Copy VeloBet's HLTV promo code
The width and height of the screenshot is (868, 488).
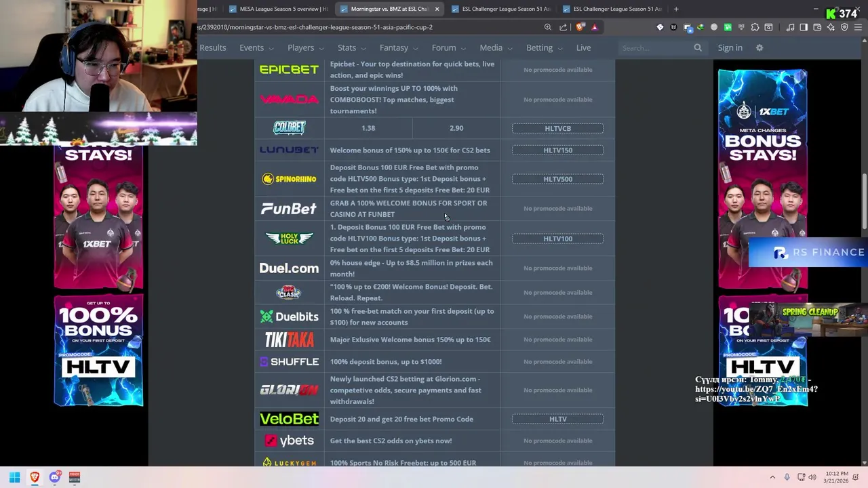click(557, 419)
